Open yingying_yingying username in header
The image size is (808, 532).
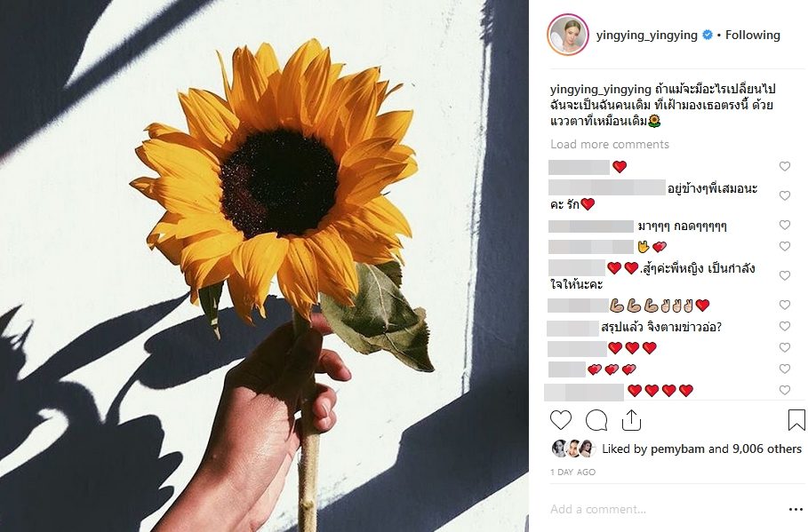tap(647, 35)
